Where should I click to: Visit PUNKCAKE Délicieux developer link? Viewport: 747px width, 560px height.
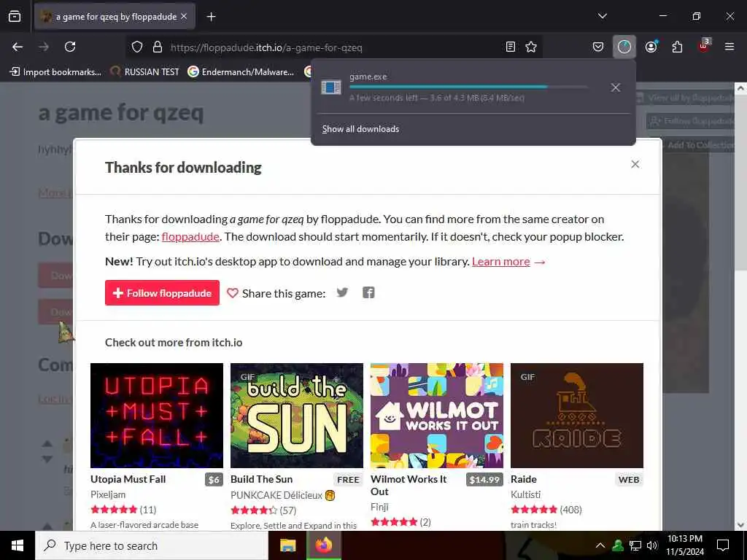tap(276, 495)
